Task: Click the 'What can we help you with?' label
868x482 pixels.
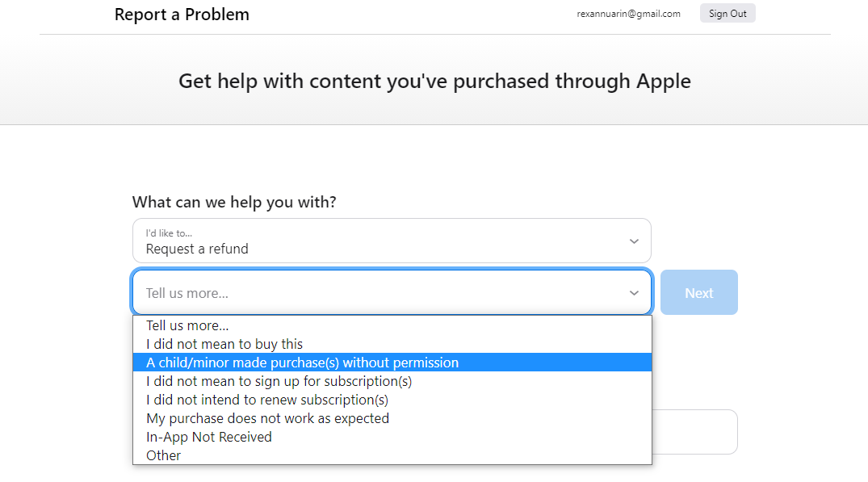Action: [x=234, y=202]
